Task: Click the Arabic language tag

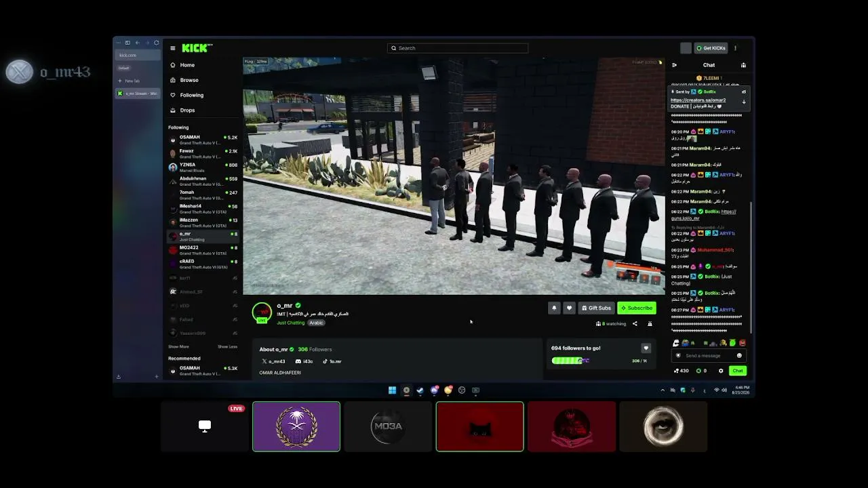Action: tap(317, 323)
